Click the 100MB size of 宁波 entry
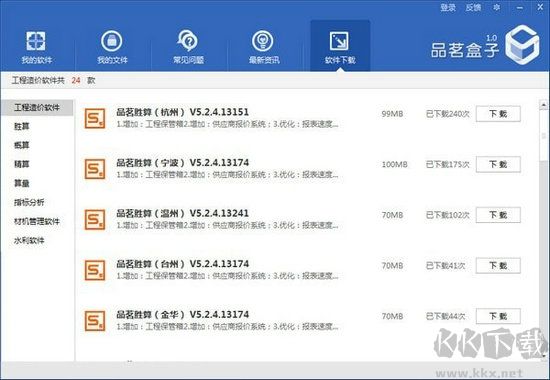 point(395,165)
